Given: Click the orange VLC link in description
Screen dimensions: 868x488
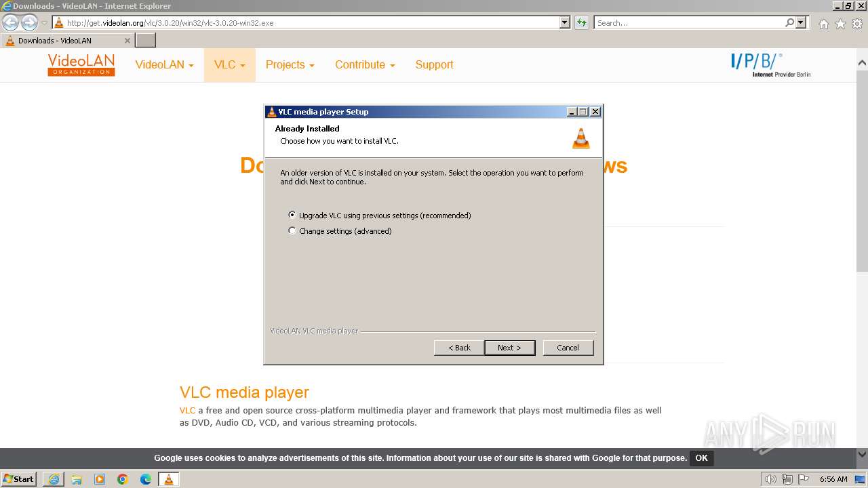Looking at the screenshot, I should (187, 410).
